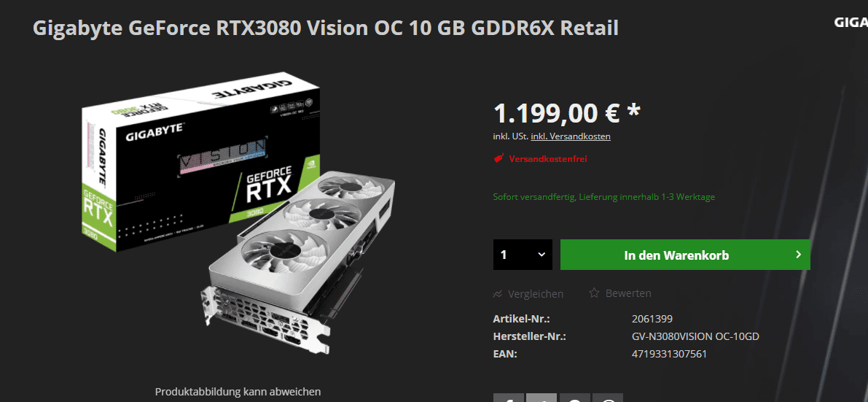Add product with In den Warenkorb button
Screen dimensions: 868x402
(685, 255)
